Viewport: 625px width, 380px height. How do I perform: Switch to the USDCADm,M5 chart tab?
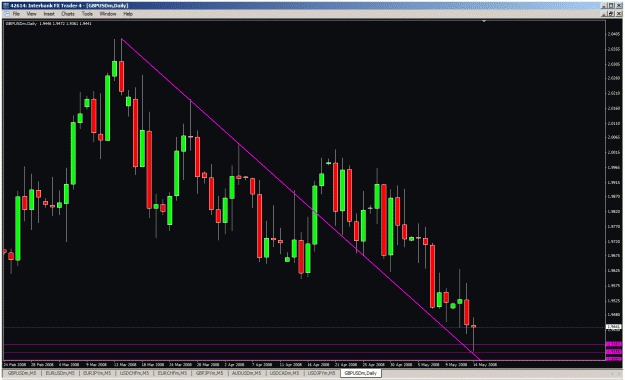(x=285, y=373)
